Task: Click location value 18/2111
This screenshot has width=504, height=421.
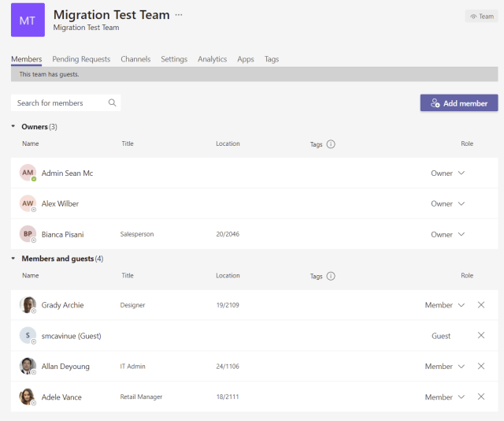Action: coord(228,397)
